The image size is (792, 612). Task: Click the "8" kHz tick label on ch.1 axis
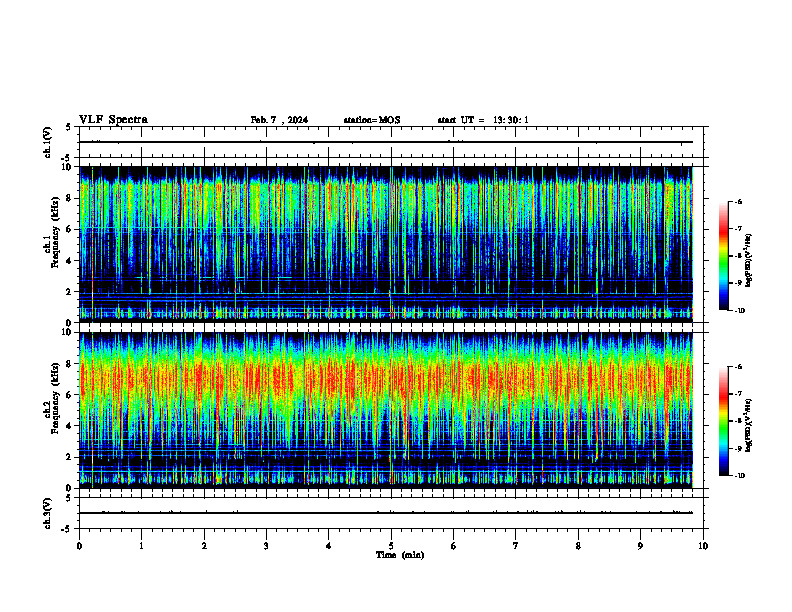(70, 198)
